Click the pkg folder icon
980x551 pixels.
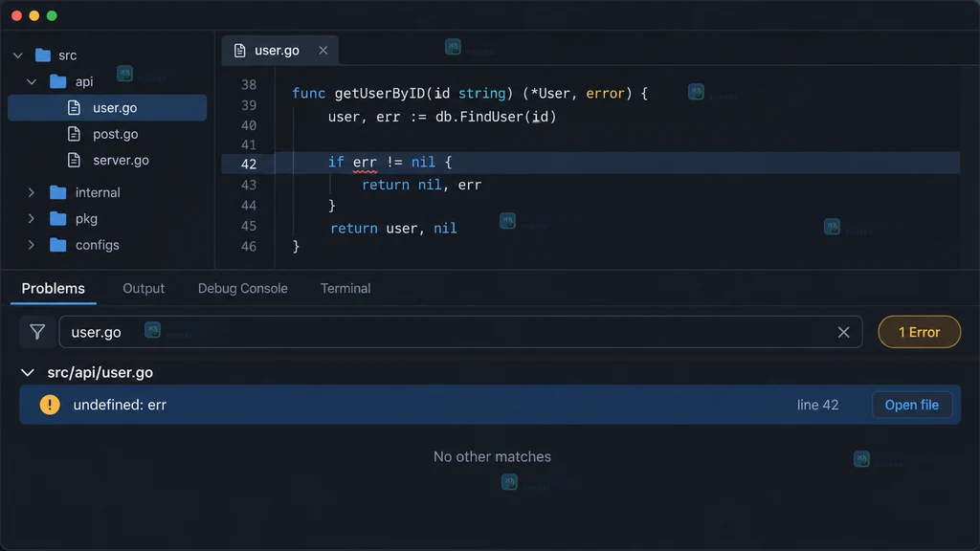[x=58, y=219]
